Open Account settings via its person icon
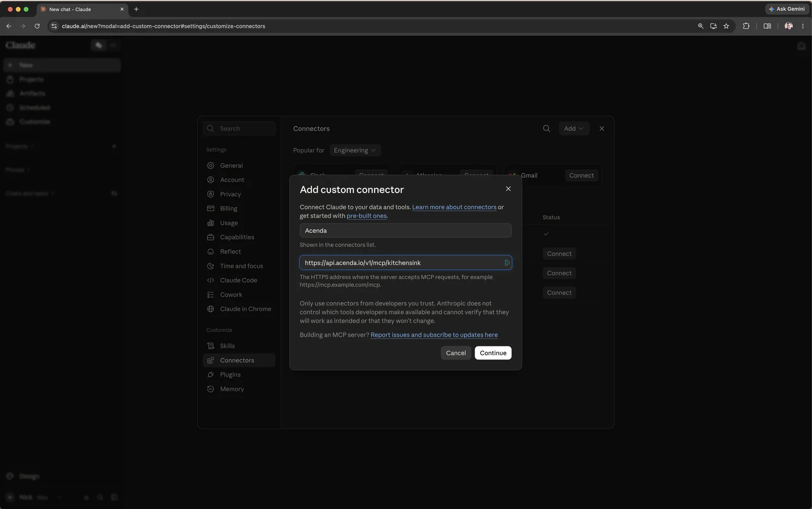812x509 pixels. tap(211, 180)
